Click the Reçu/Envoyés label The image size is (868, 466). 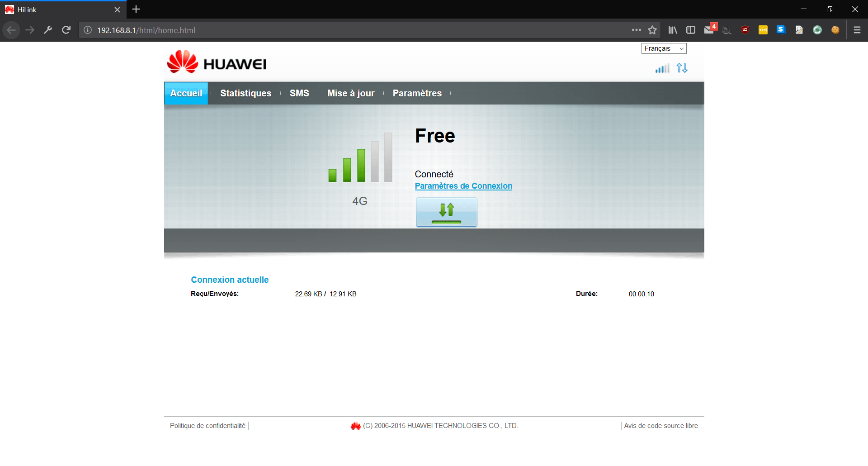pyautogui.click(x=215, y=294)
